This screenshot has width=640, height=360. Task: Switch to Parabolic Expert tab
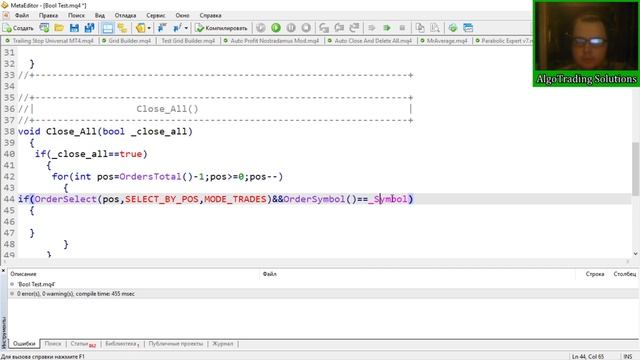pyautogui.click(x=503, y=41)
